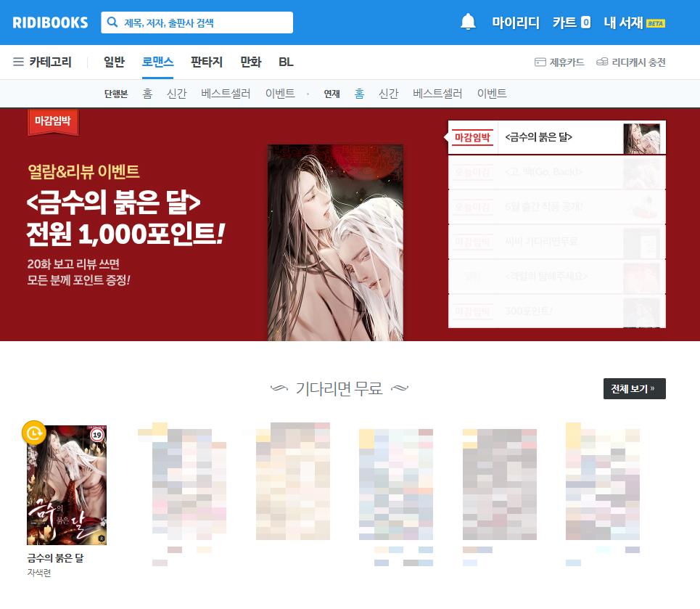Viewport: 700px width, 609px height.
Task: Click 전체 보기 for 기다리면 무료
Action: (x=635, y=389)
